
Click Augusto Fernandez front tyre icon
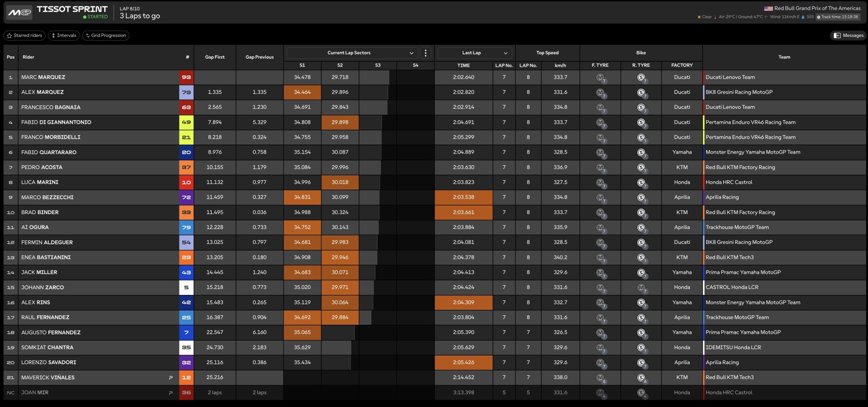tap(600, 333)
